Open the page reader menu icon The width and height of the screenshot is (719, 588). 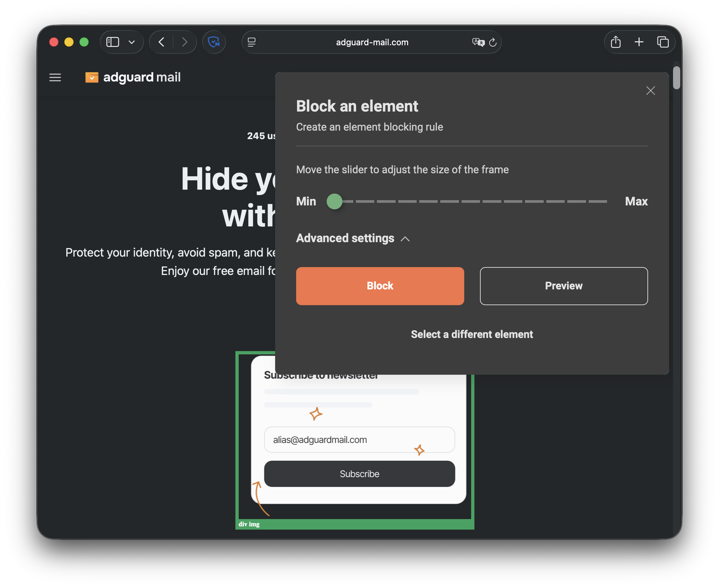[x=251, y=42]
